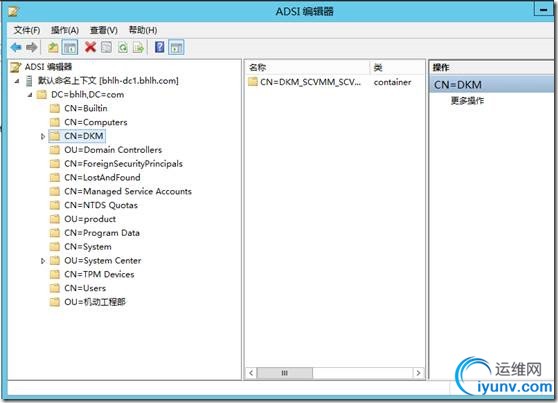Select OU=System Center label in the tree

point(103,261)
